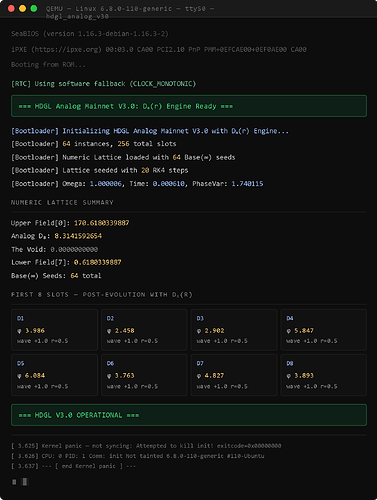Click the 'CPU: 0 PID: 1 Comm: init' log line

pyautogui.click(x=138, y=456)
